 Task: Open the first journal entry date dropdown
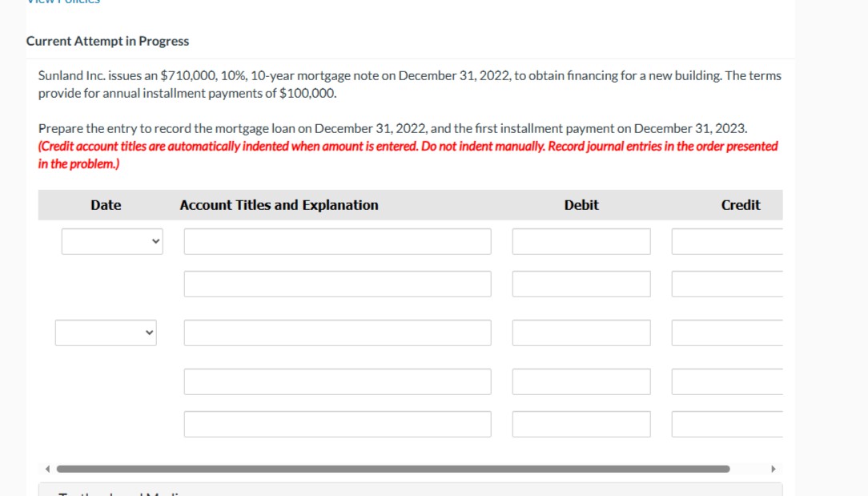(112, 240)
